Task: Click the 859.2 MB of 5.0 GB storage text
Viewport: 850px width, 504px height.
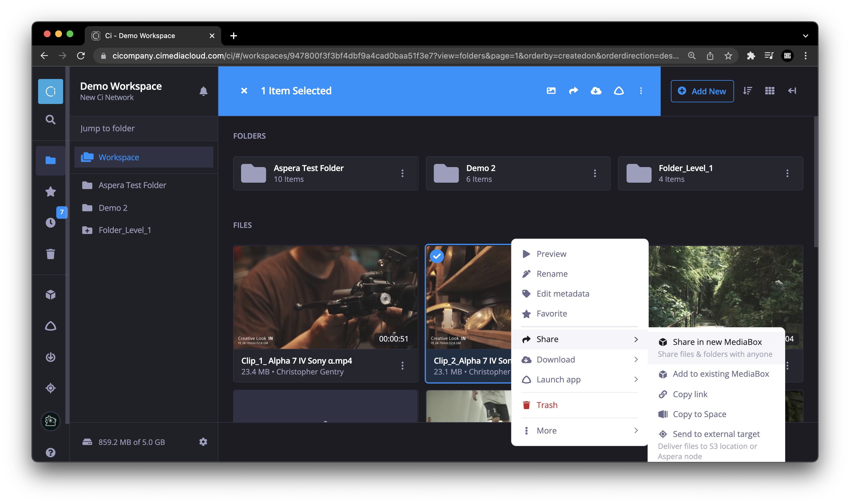Action: pyautogui.click(x=131, y=442)
